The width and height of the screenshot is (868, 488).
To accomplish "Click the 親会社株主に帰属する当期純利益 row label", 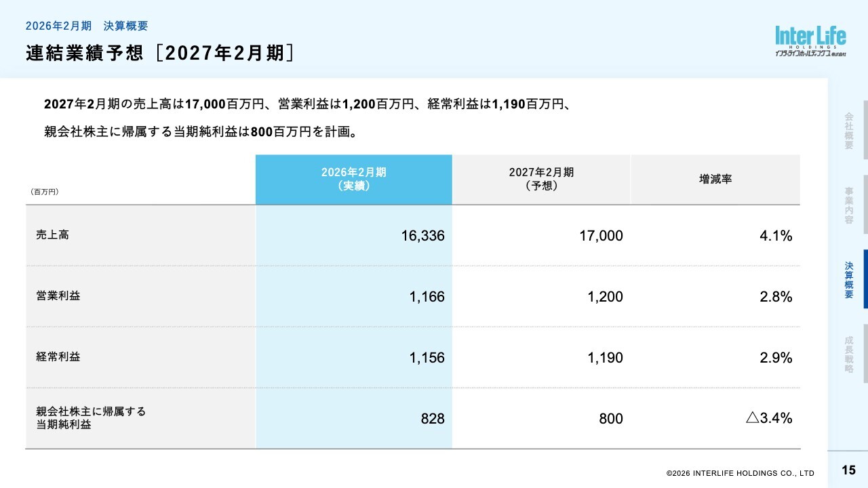I will click(91, 418).
